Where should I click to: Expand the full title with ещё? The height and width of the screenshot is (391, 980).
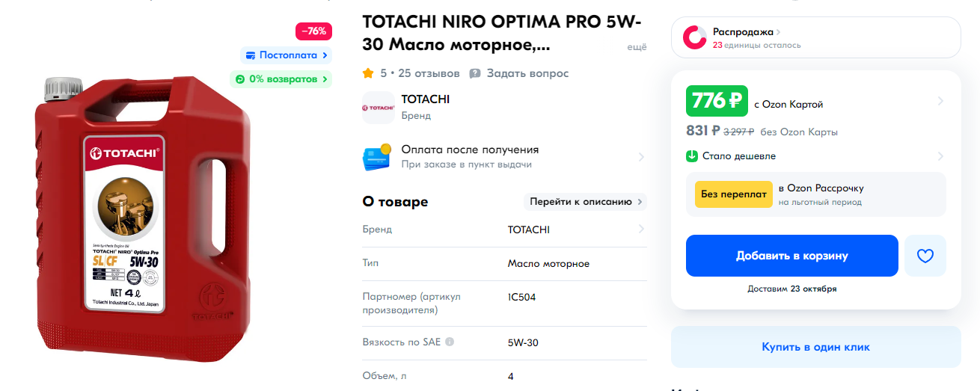(x=637, y=47)
